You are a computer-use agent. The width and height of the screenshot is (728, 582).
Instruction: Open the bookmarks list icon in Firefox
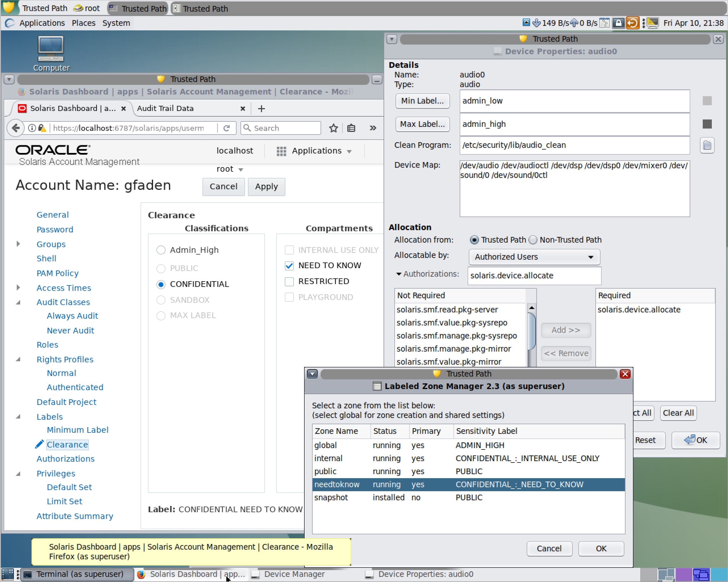(351, 128)
